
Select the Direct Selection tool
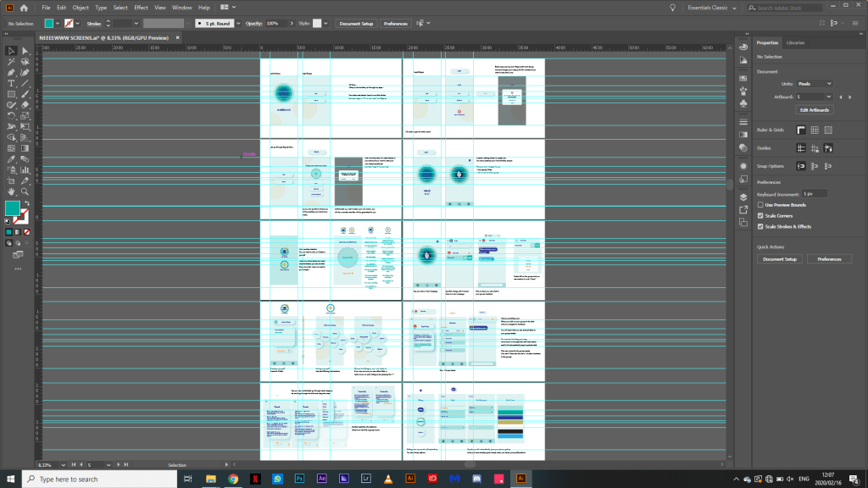coord(25,51)
